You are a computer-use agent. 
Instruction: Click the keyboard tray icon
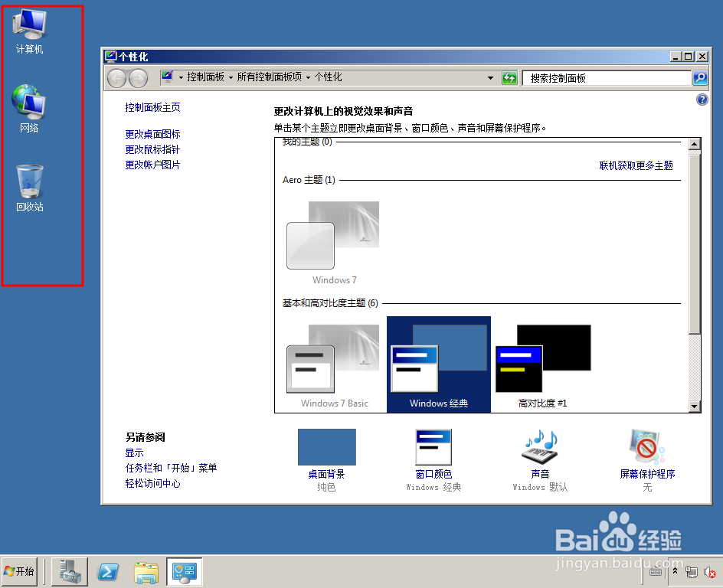656,572
